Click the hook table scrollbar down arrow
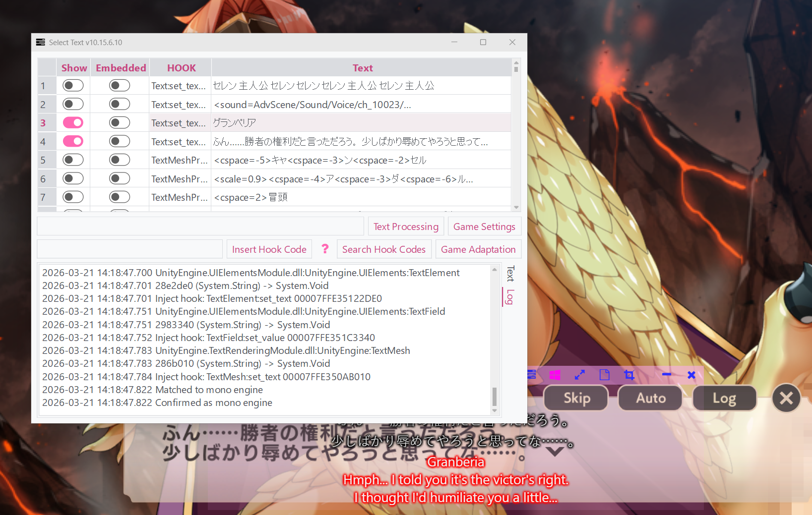Image resolution: width=812 pixels, height=515 pixels. [x=516, y=208]
